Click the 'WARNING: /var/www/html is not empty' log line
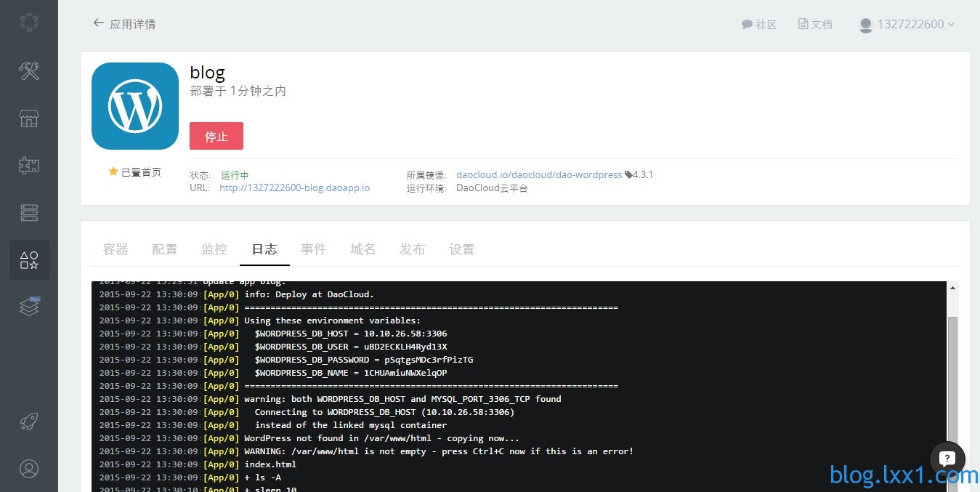Image resolution: width=980 pixels, height=492 pixels. click(x=439, y=451)
